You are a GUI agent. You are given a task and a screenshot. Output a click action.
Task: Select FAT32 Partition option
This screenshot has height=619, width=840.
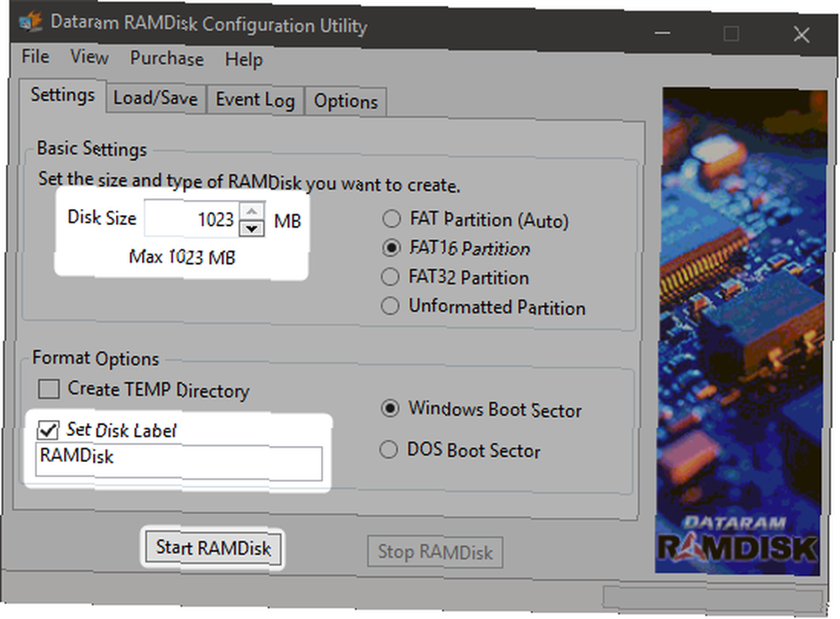pyautogui.click(x=454, y=277)
